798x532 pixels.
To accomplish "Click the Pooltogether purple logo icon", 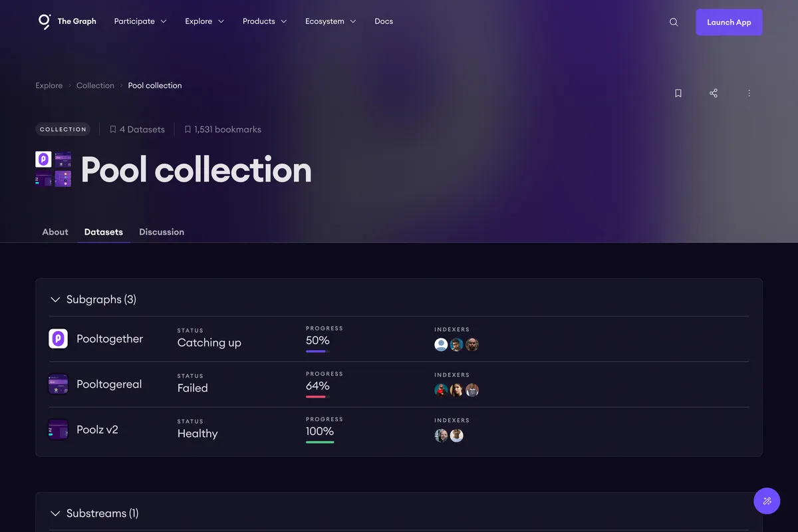I will coord(59,338).
